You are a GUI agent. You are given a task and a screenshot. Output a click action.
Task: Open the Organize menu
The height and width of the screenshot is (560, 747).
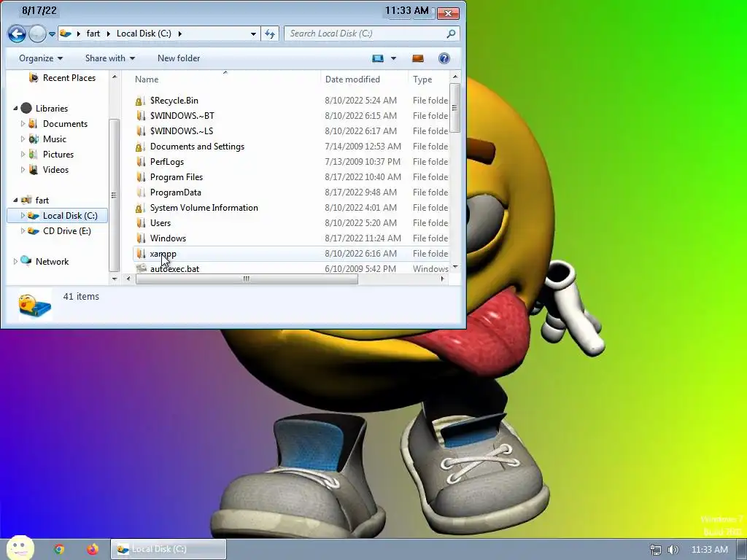[x=41, y=58]
